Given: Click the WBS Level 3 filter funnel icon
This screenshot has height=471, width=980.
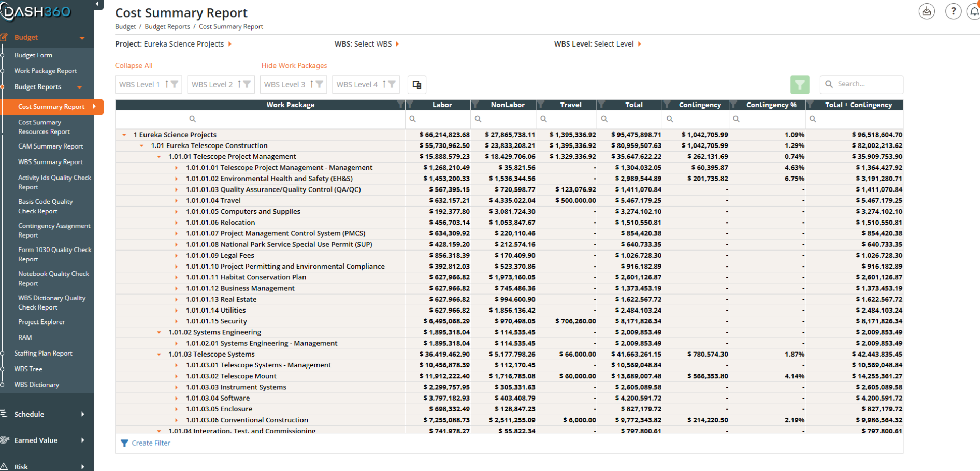Looking at the screenshot, I should click(320, 84).
